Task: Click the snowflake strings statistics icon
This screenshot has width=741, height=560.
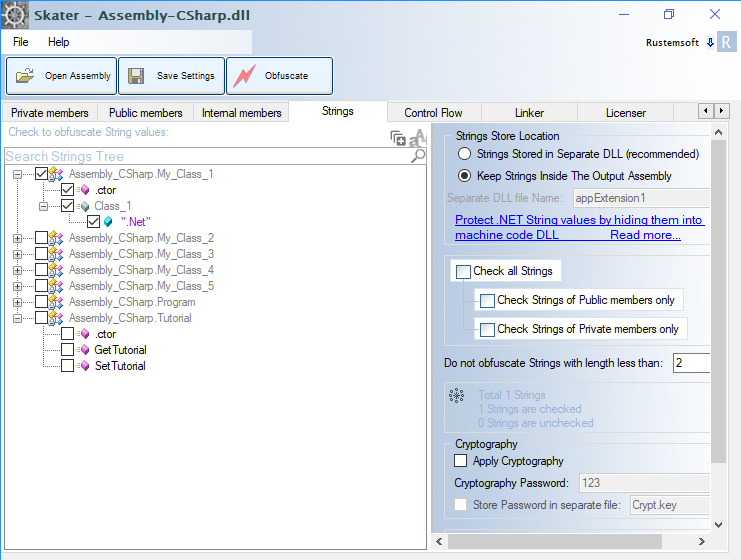Action: coord(457,396)
